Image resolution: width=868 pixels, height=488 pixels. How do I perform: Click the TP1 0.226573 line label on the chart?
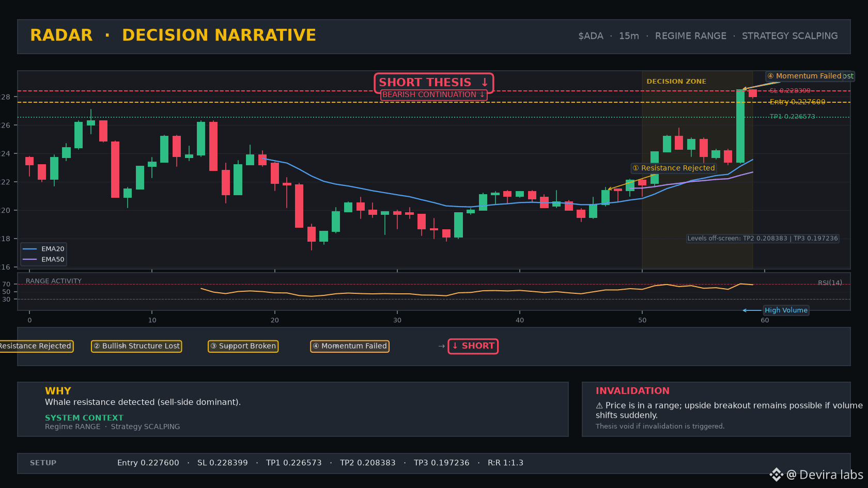792,117
